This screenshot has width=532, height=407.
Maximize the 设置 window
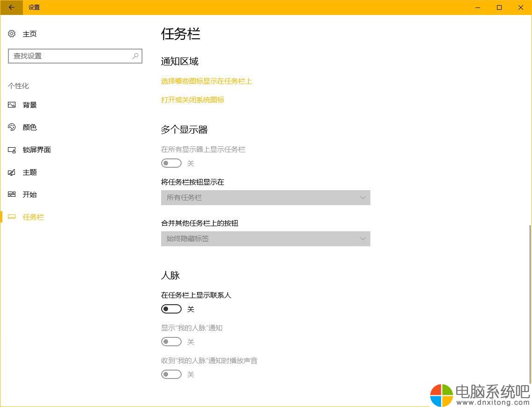pyautogui.click(x=499, y=7)
